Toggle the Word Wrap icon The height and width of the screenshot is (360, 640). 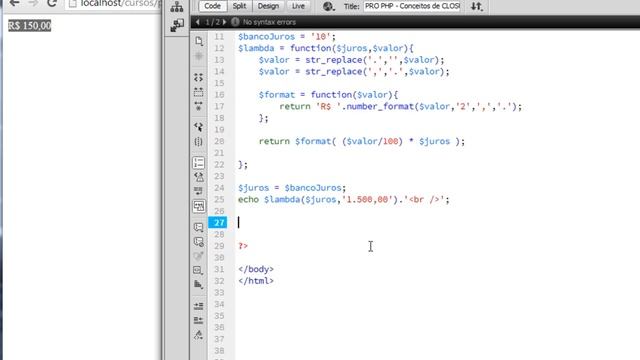pos(199,191)
